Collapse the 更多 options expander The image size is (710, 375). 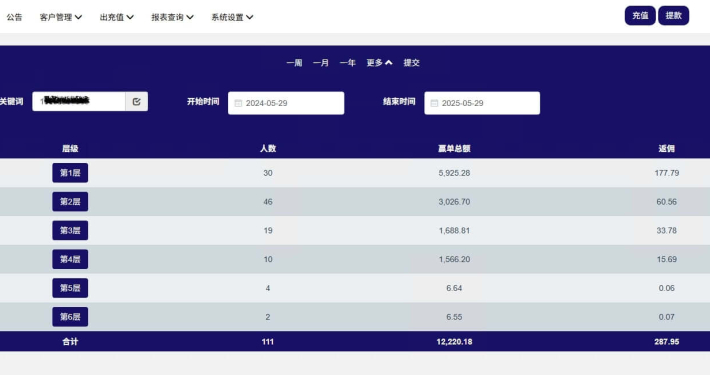point(379,63)
